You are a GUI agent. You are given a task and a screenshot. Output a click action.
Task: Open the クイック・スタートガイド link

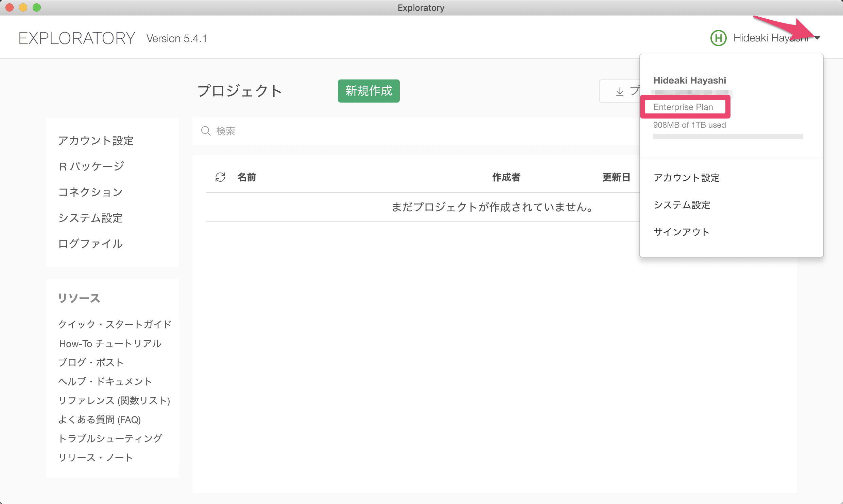(115, 324)
